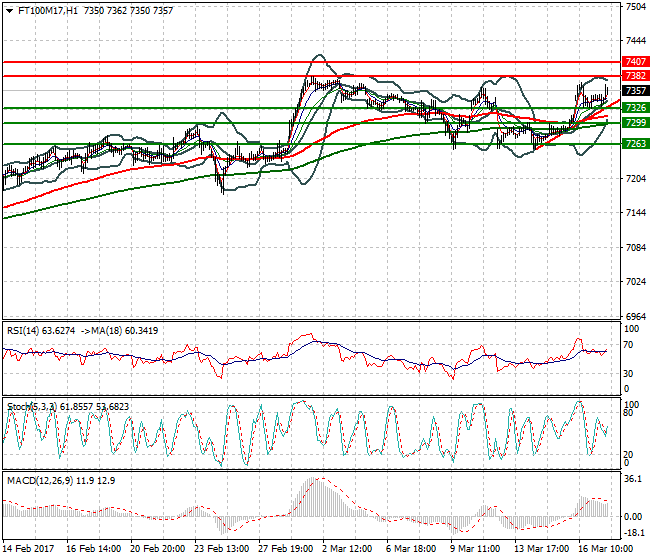Click the 20 Feb 20:00 time axis label

coord(157,549)
